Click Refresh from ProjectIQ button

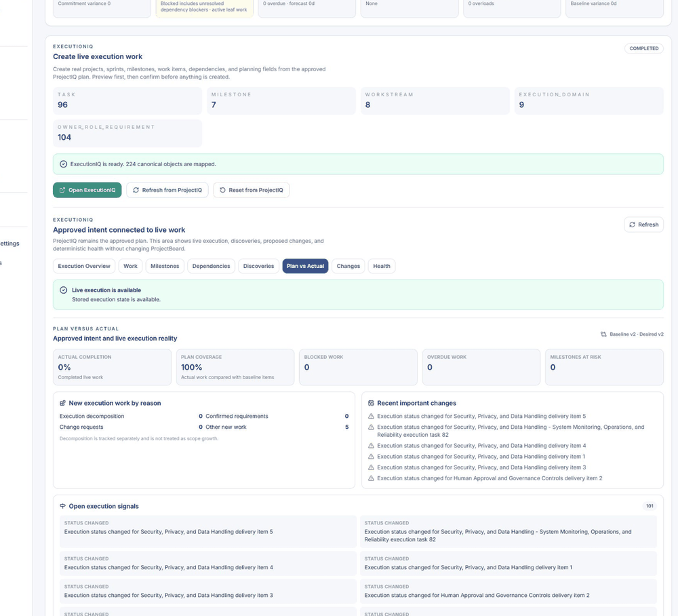pyautogui.click(x=167, y=190)
